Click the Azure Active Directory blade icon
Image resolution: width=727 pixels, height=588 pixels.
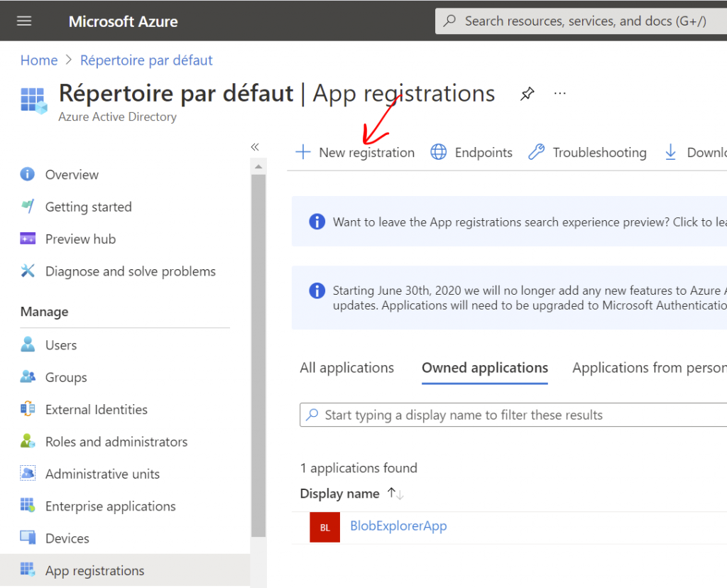pyautogui.click(x=34, y=101)
